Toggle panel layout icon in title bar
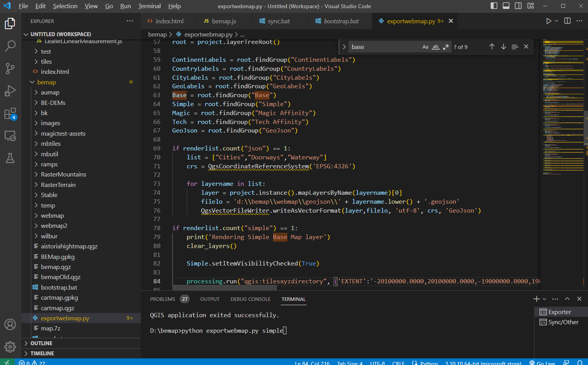The image size is (588, 365). (506, 6)
